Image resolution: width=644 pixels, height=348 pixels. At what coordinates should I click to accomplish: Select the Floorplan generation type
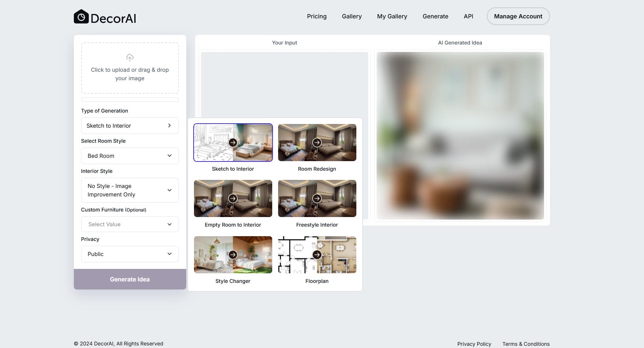[317, 255]
